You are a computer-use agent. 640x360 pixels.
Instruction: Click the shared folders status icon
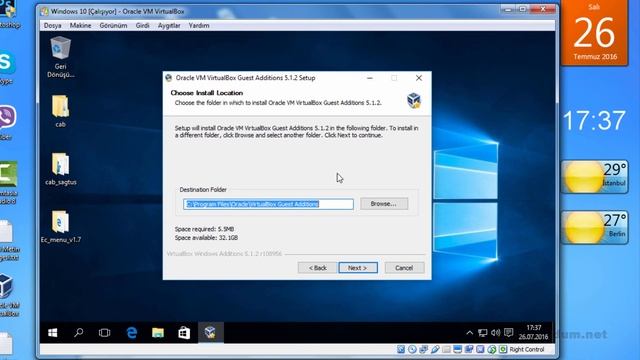446,349
